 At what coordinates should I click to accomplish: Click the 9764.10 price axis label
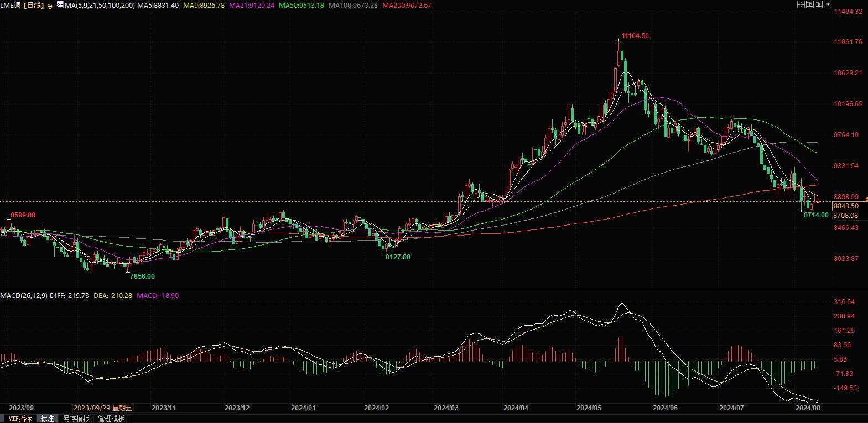[846, 135]
